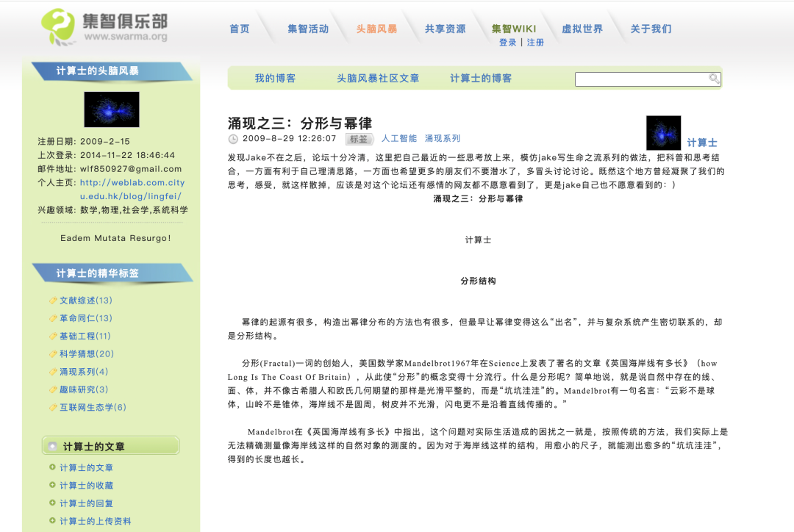The height and width of the screenshot is (532, 794).
Task: Click tag icon beside 文献综述(13)
Action: pos(52,301)
